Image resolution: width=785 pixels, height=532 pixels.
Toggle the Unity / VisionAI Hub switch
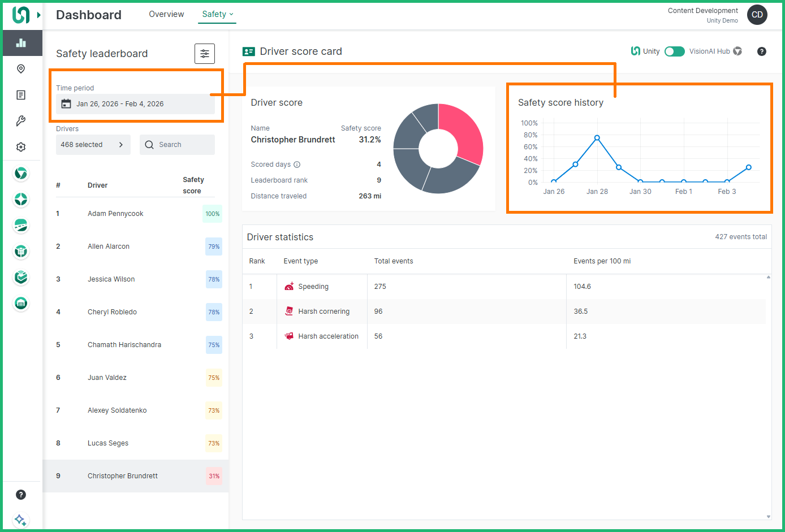(674, 51)
